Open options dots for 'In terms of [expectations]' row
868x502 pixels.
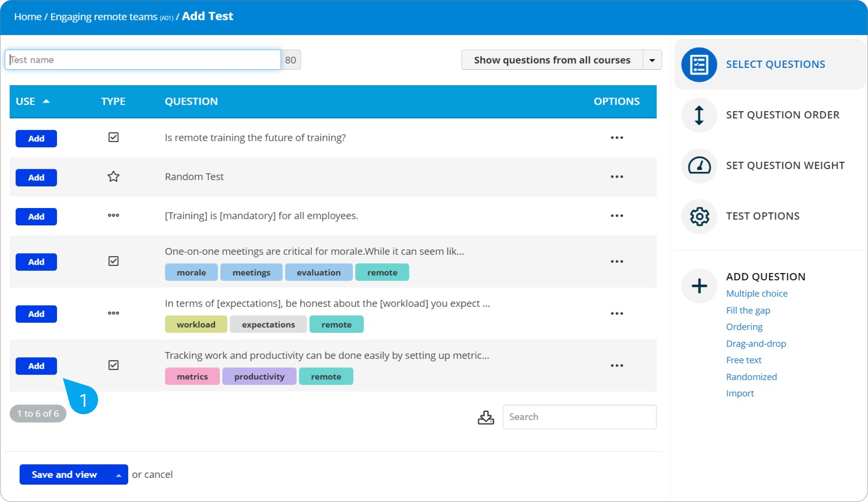click(x=616, y=313)
